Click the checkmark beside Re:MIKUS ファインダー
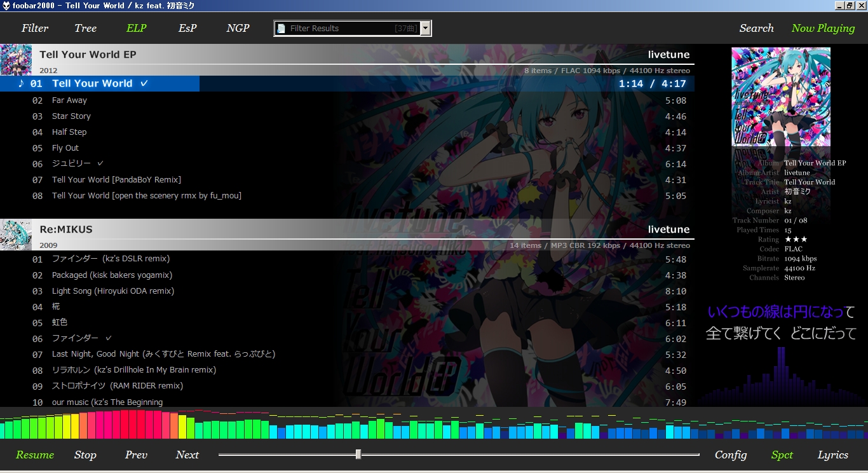The width and height of the screenshot is (868, 473). coord(109,338)
